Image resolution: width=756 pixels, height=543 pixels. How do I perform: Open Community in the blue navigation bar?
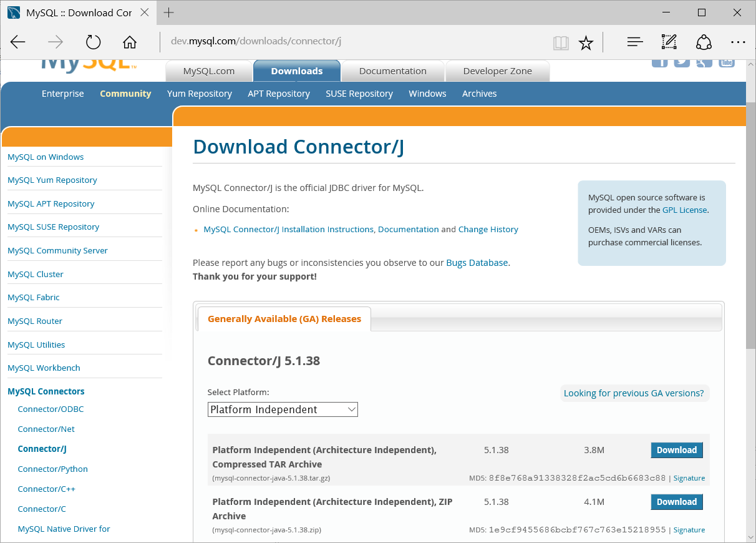[x=125, y=94]
